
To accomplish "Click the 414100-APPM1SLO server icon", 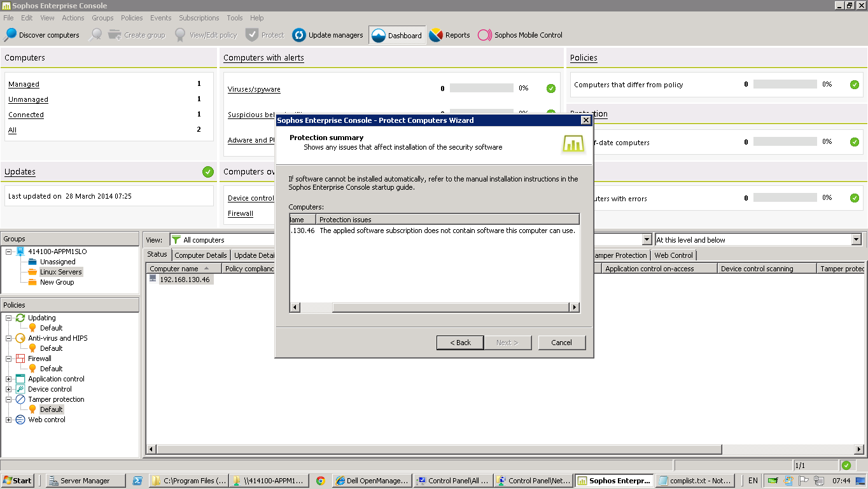I will (20, 252).
